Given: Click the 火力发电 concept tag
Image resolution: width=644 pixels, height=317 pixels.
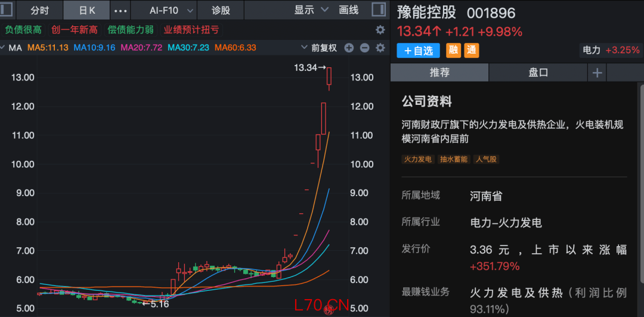Looking at the screenshot, I should (x=418, y=159).
